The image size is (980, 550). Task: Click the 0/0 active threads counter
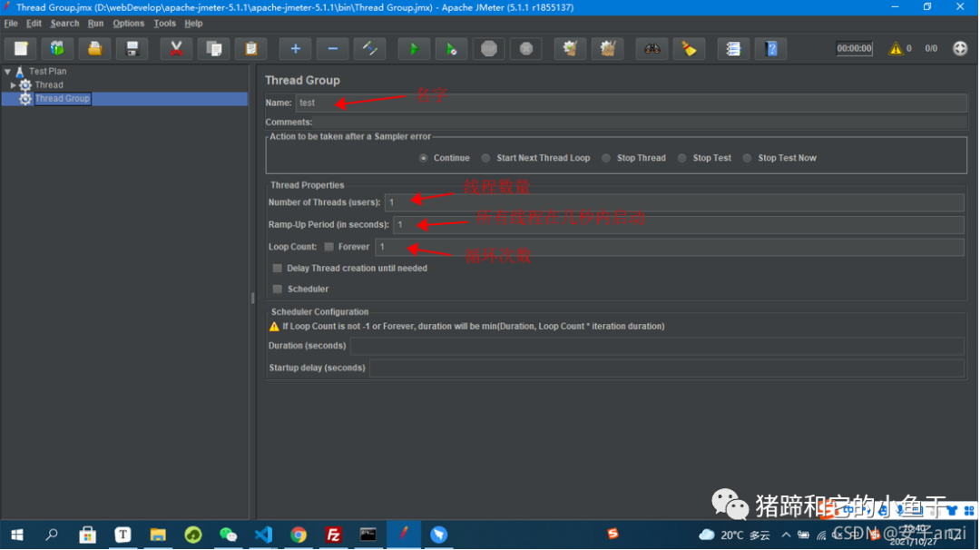(931, 48)
